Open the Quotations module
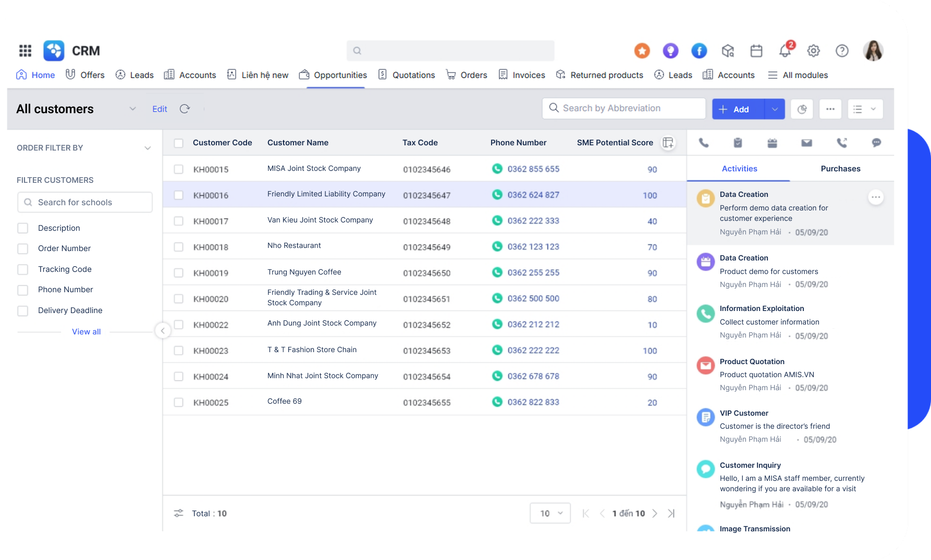The width and height of the screenshot is (931, 560). click(x=413, y=74)
